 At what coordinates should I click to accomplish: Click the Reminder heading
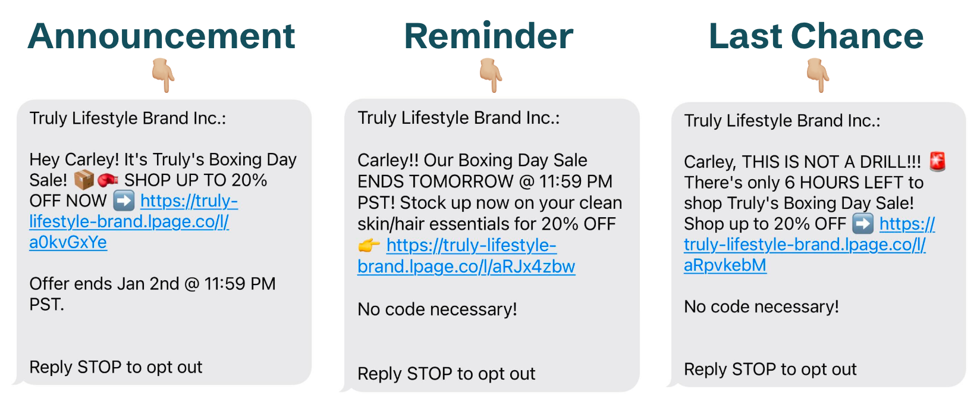click(489, 36)
